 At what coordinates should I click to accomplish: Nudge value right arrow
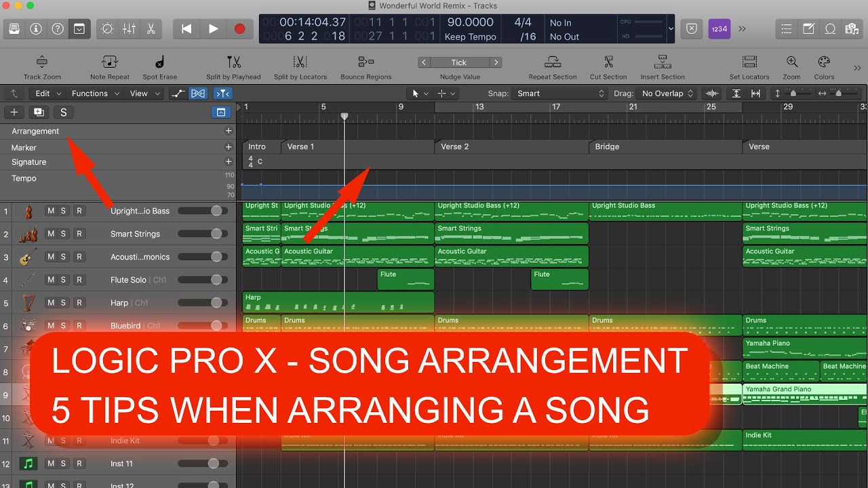pos(496,62)
